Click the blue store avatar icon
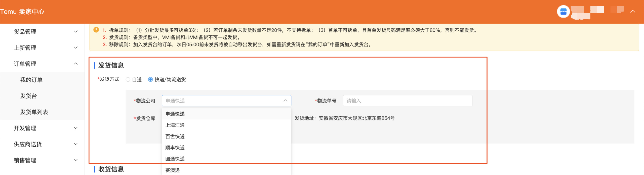Viewport: 644px width, 175px height. pyautogui.click(x=563, y=12)
